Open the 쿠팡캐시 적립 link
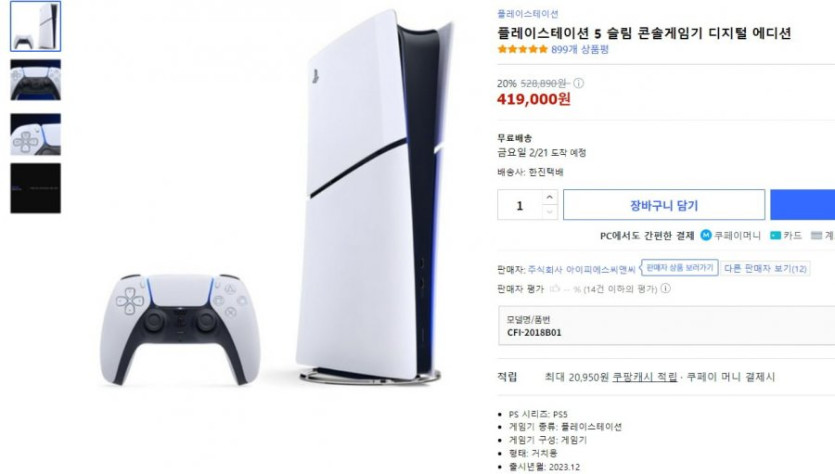The width and height of the screenshot is (835, 474). click(644, 377)
